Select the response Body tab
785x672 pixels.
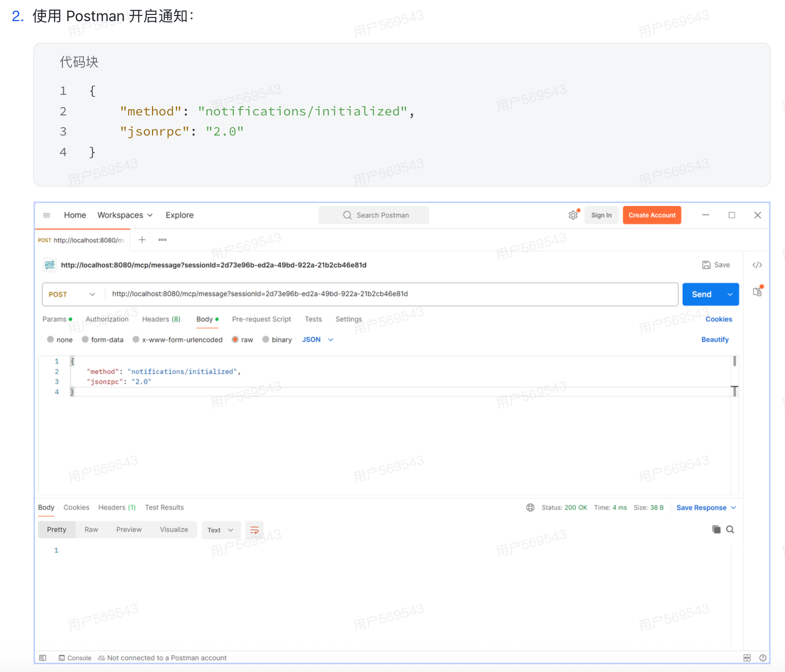click(x=46, y=508)
